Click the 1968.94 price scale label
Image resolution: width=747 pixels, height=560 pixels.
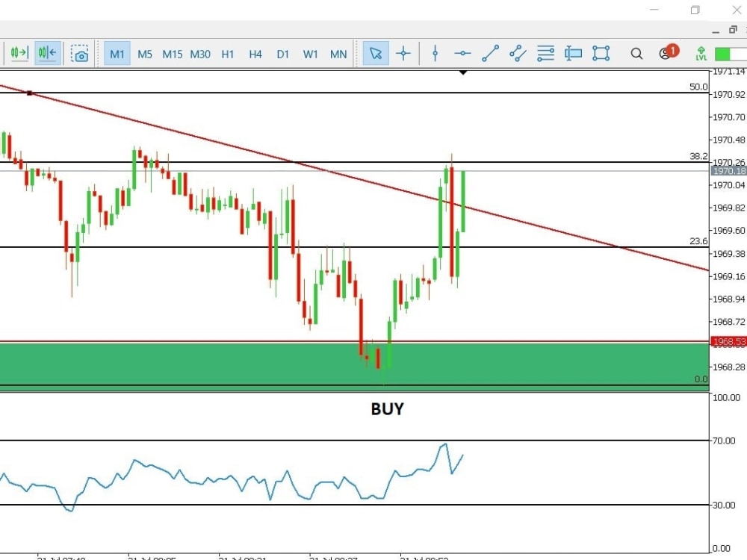[x=728, y=299]
